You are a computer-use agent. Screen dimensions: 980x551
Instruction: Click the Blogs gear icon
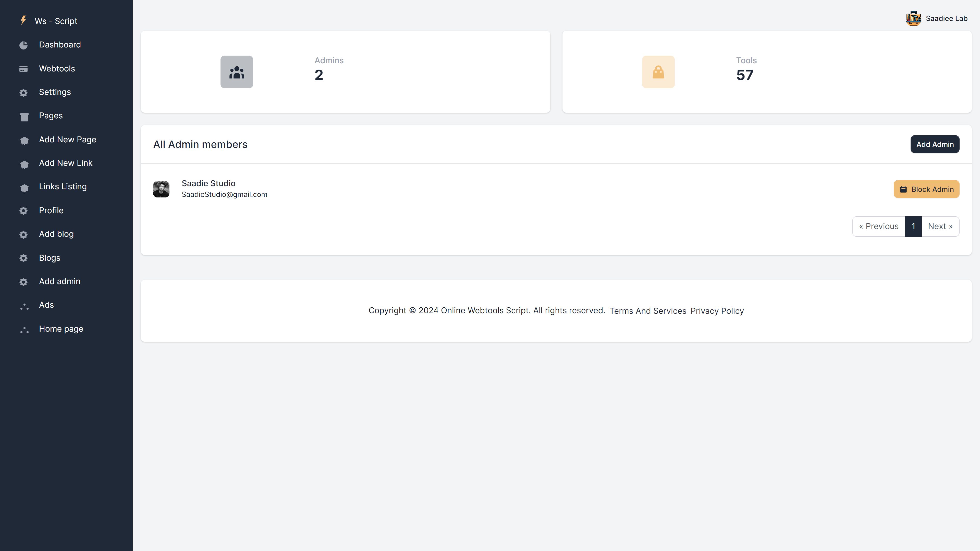click(x=23, y=258)
